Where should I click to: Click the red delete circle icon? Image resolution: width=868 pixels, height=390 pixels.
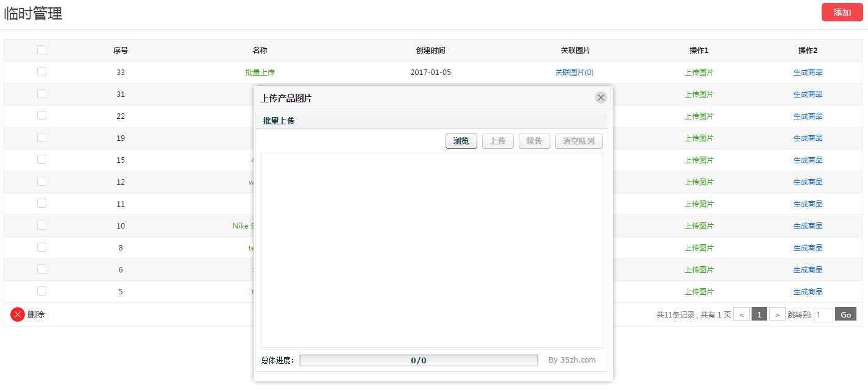(17, 314)
